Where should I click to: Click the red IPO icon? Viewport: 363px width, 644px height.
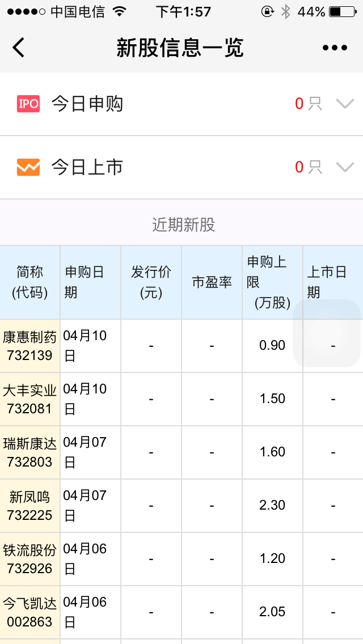point(28,104)
